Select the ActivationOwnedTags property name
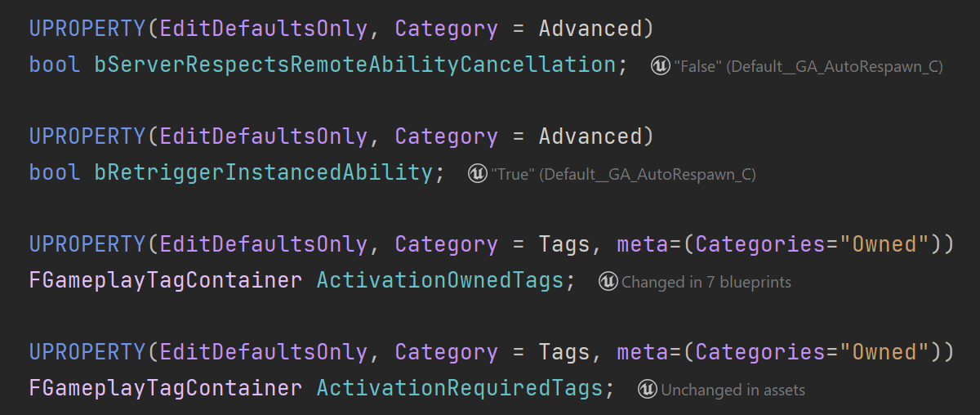This screenshot has height=415, width=980. pos(439,280)
